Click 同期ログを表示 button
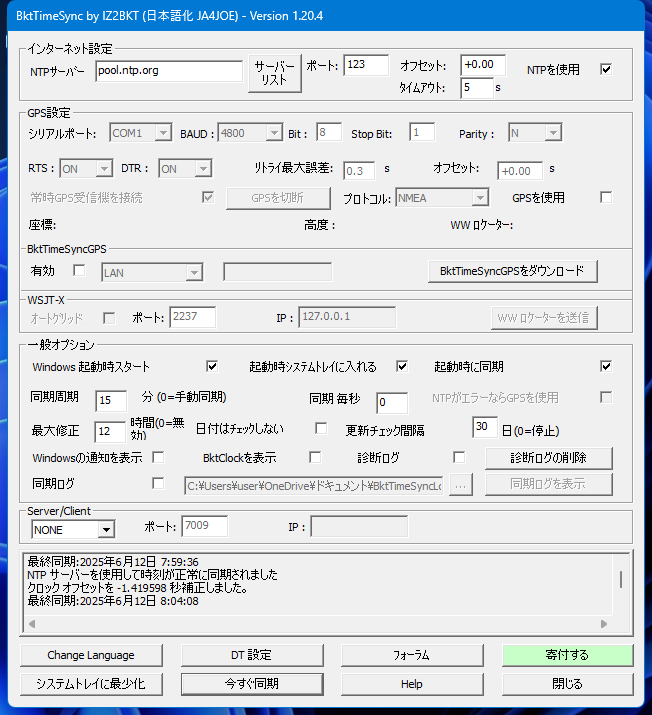This screenshot has width=652, height=715. click(549, 484)
